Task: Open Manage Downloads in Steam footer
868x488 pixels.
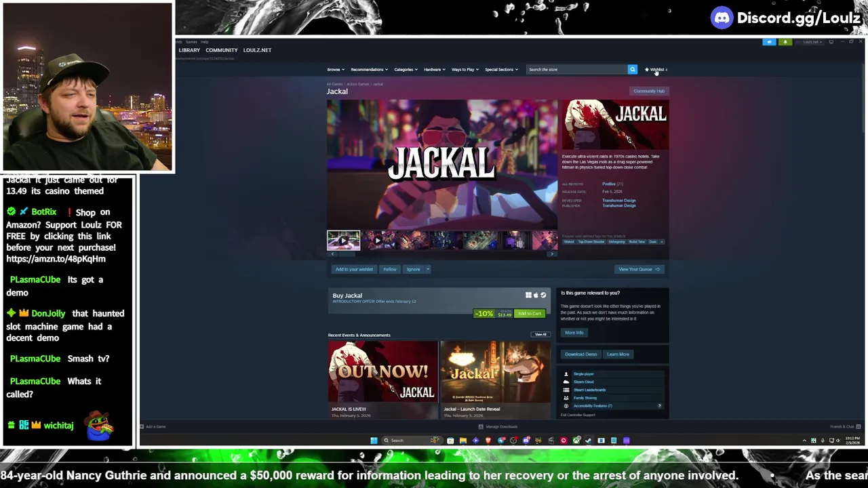Action: pyautogui.click(x=498, y=426)
